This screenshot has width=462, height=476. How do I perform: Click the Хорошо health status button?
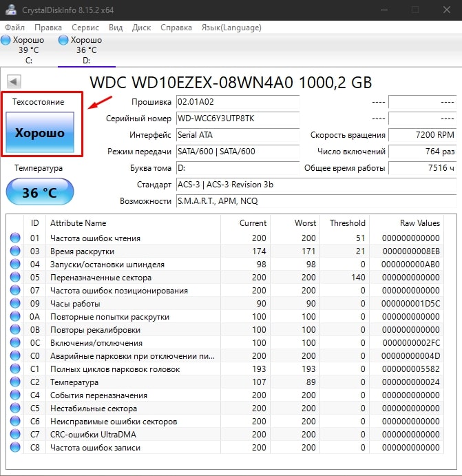40,132
